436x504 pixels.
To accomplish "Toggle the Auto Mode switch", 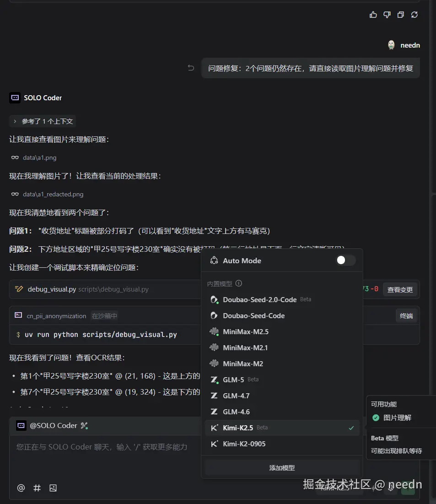I will [x=346, y=260].
